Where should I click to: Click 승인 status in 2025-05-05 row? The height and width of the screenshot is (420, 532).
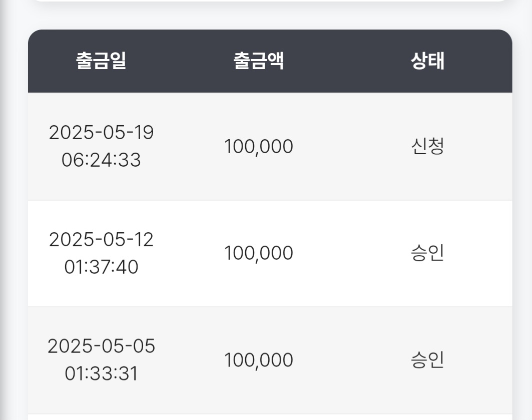pyautogui.click(x=427, y=360)
